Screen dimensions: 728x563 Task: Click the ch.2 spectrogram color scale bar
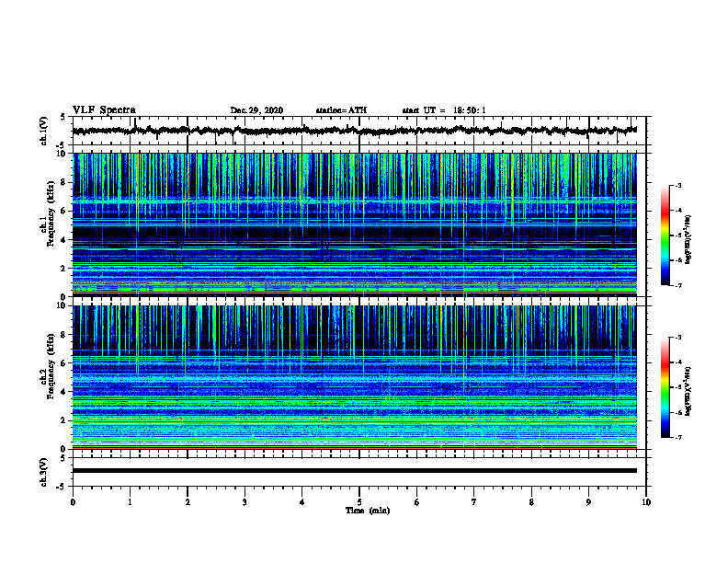coord(665,387)
